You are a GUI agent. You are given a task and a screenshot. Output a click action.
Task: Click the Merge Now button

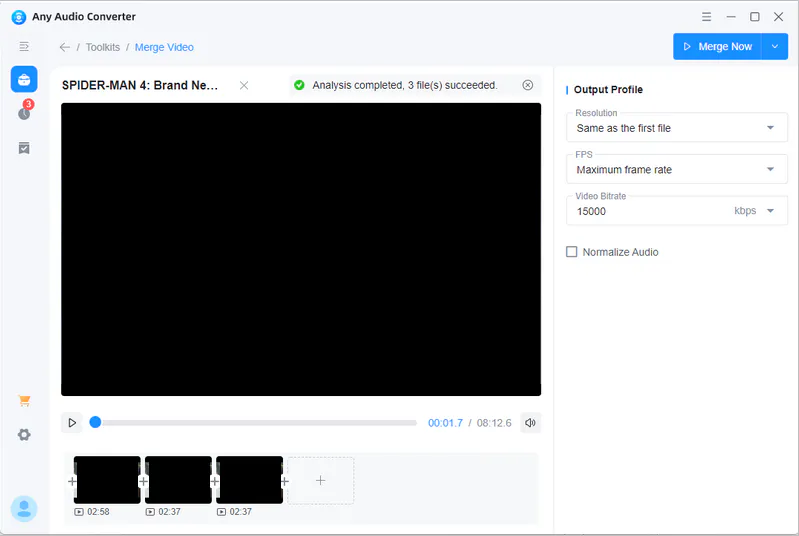coord(717,46)
